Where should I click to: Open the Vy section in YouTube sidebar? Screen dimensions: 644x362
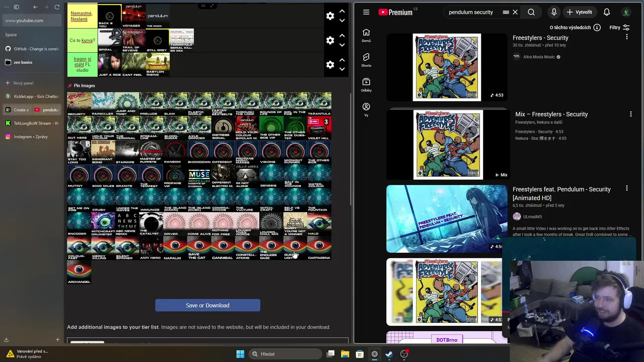point(366,110)
